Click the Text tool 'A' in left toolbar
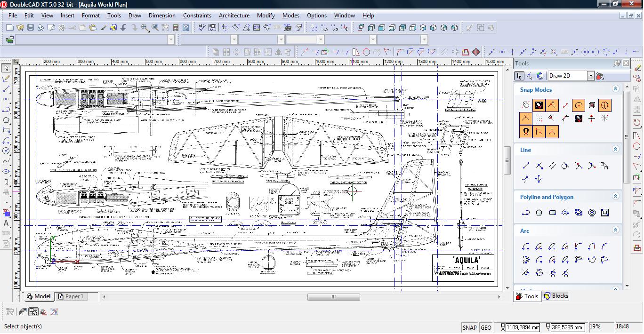This screenshot has height=334, width=644. (x=6, y=223)
